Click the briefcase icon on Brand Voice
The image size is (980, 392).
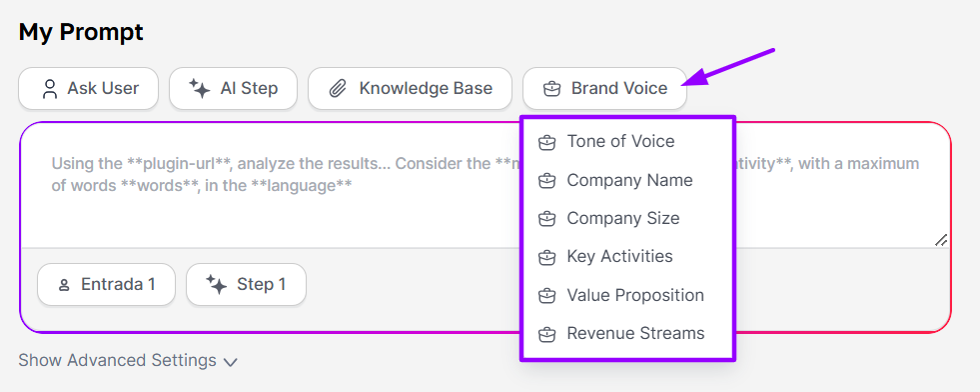pos(551,89)
